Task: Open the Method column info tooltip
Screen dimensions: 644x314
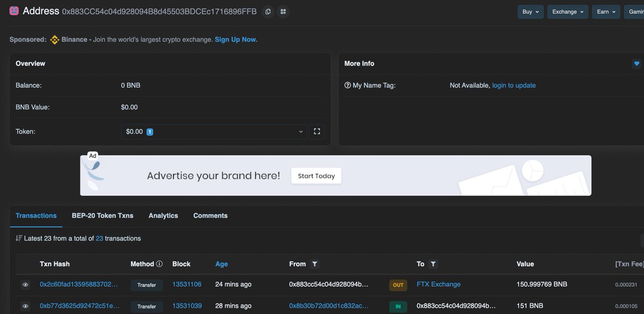Action: 159,264
